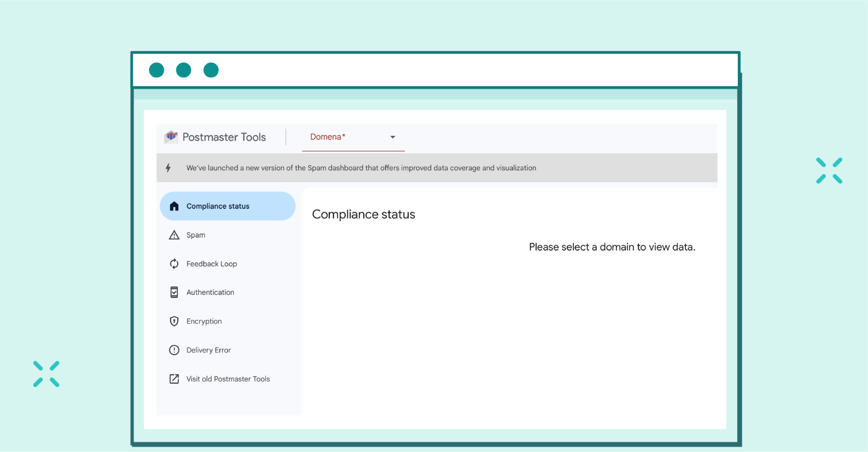Viewport: 868px width, 452px height.
Task: Visit old Postmaster Tools
Action: click(x=228, y=379)
